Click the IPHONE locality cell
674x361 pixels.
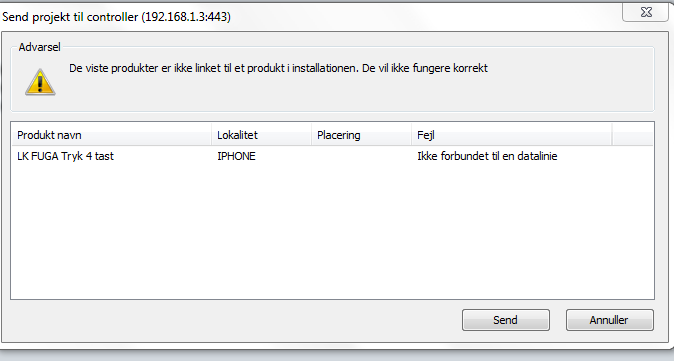click(236, 156)
